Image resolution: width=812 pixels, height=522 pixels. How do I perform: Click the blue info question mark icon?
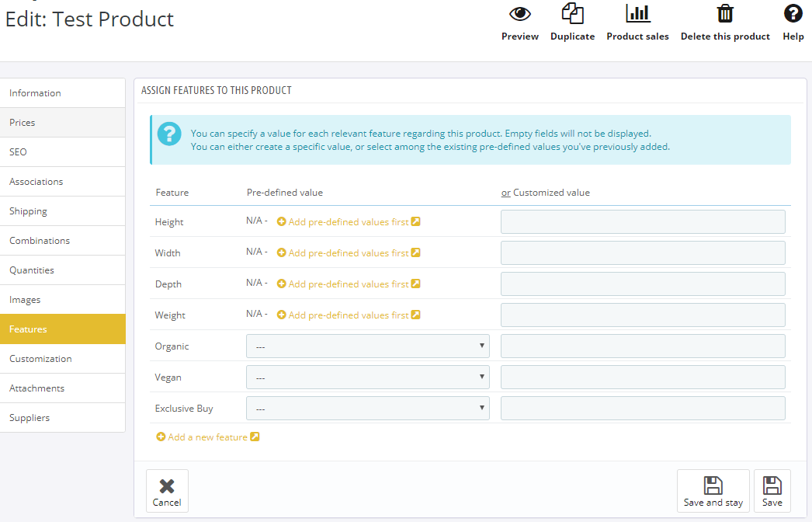click(169, 134)
